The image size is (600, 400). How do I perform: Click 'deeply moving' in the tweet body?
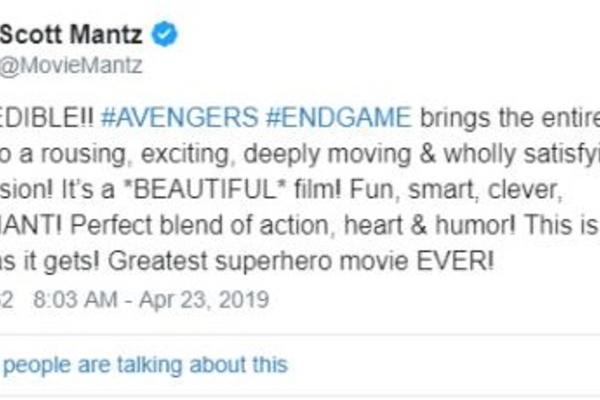(x=327, y=153)
